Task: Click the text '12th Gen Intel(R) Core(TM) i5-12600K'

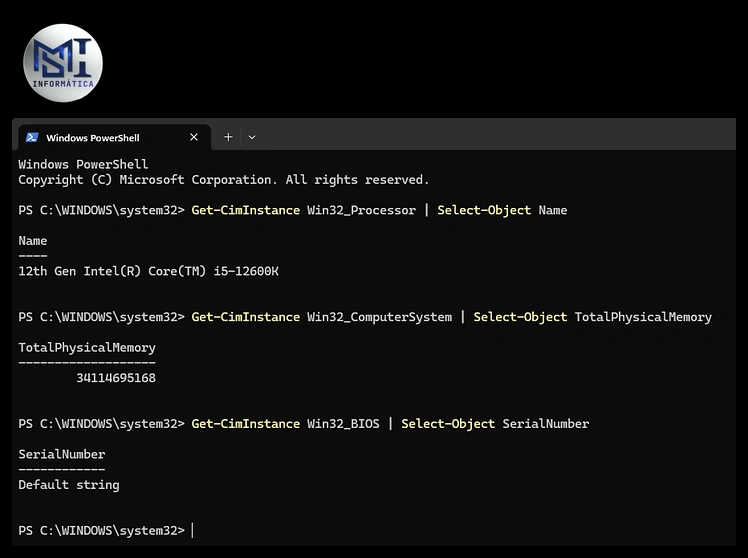Action: pos(148,271)
